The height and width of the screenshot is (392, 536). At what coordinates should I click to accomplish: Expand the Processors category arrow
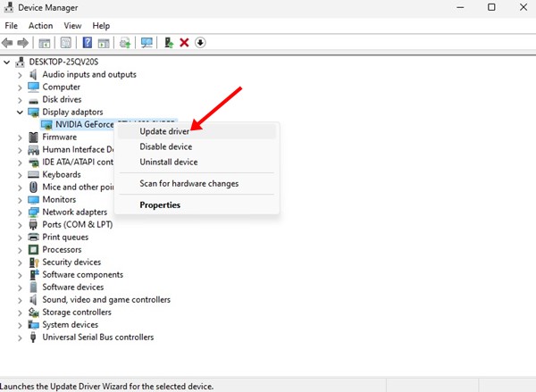pyautogui.click(x=21, y=250)
